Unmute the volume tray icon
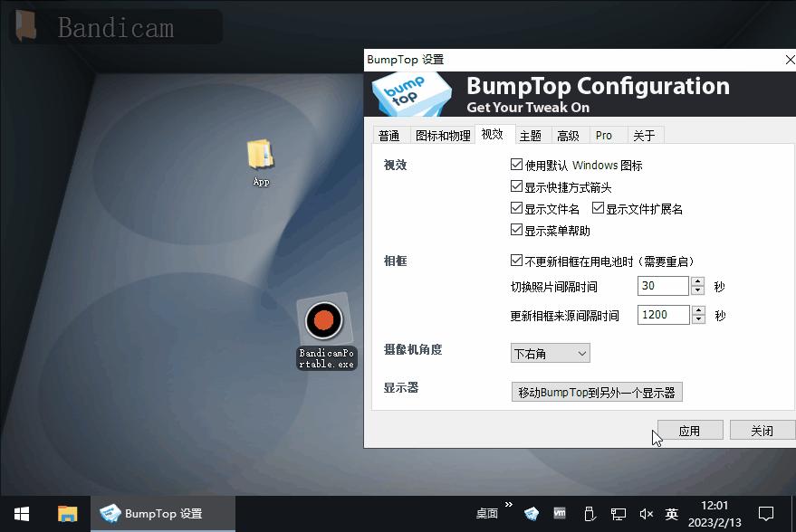This screenshot has height=532, width=796. tap(645, 513)
